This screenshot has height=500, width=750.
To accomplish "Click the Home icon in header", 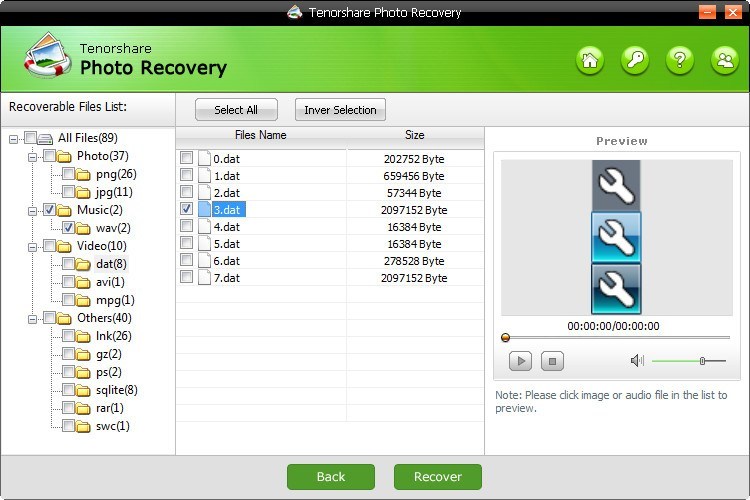I will point(590,61).
